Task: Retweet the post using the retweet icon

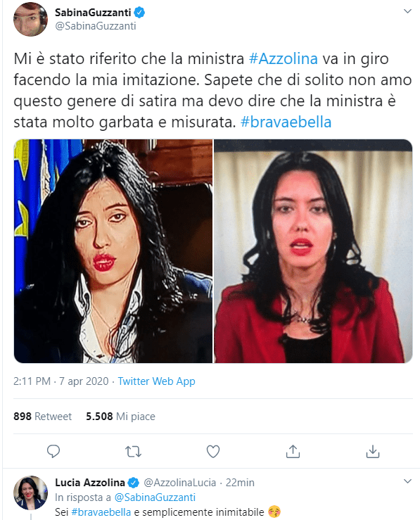Action: [133, 452]
